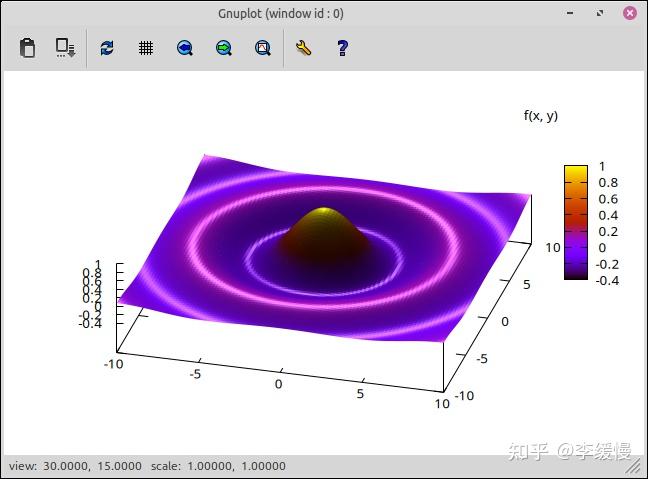This screenshot has width=648, height=479.
Task: Toggle the grid display
Action: [145, 48]
